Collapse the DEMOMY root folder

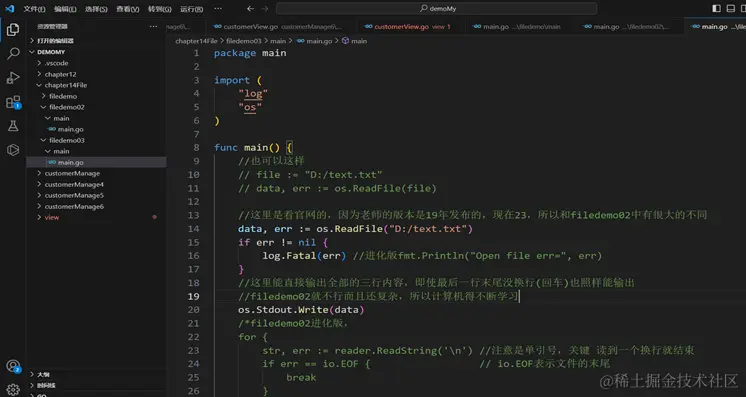point(96,52)
